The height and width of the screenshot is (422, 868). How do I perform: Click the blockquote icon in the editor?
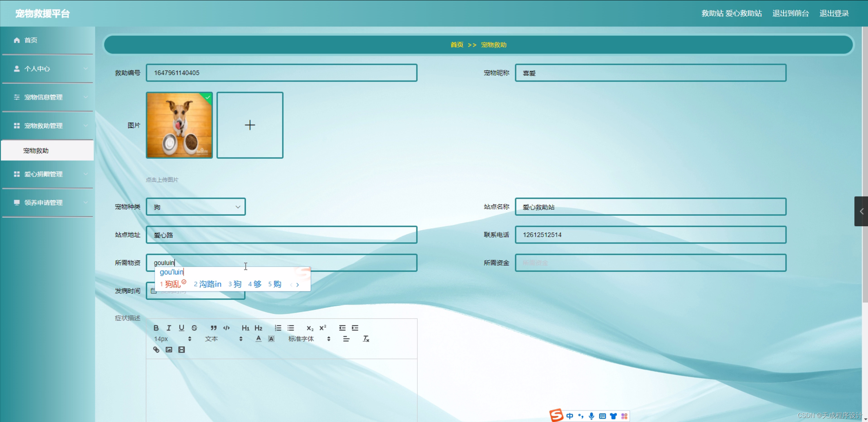[213, 328]
